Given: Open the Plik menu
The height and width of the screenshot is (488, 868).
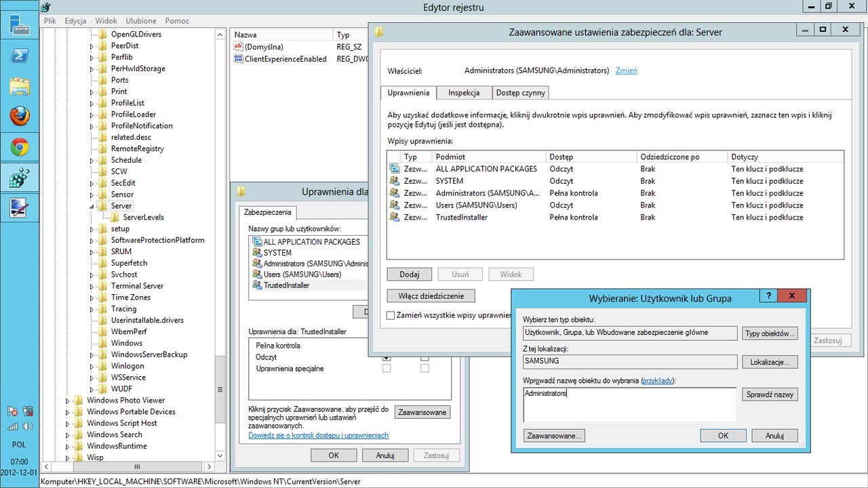Looking at the screenshot, I should click(x=50, y=21).
